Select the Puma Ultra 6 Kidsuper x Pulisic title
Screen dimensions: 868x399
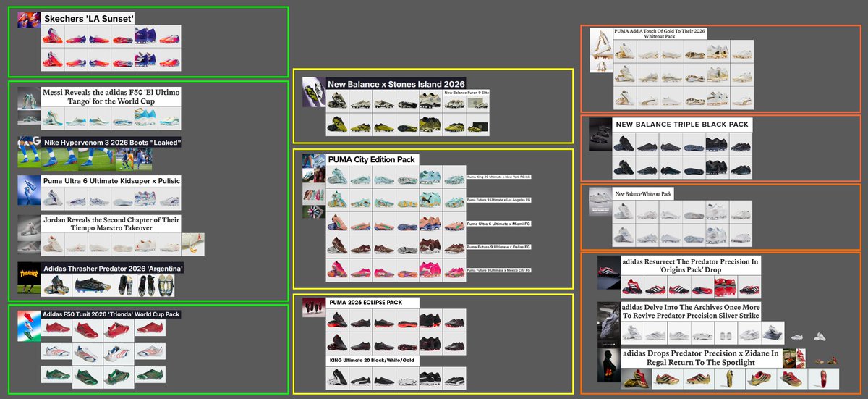pyautogui.click(x=111, y=180)
